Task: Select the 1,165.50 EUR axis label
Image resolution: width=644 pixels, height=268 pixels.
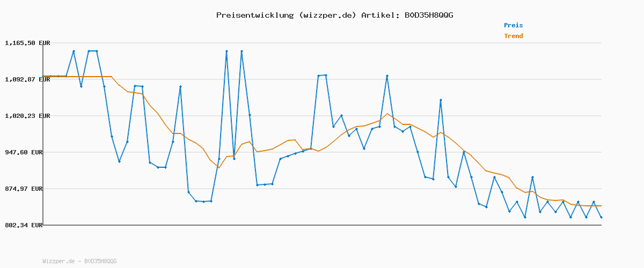Action: [27, 43]
